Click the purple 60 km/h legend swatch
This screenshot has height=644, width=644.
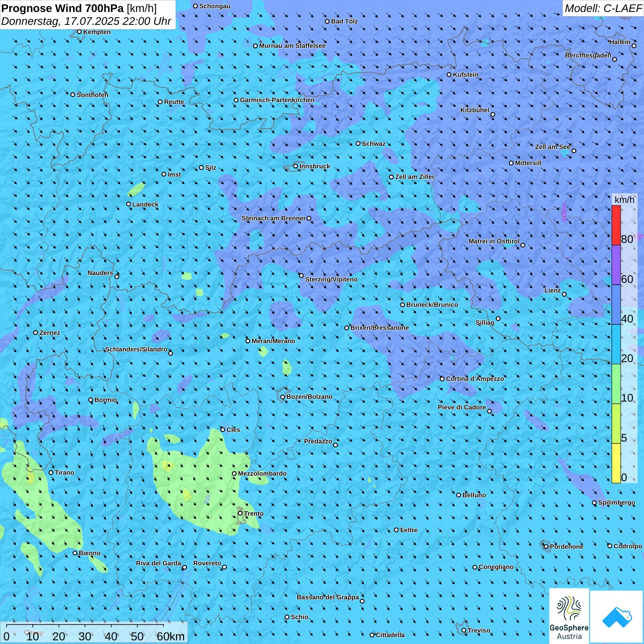click(616, 265)
